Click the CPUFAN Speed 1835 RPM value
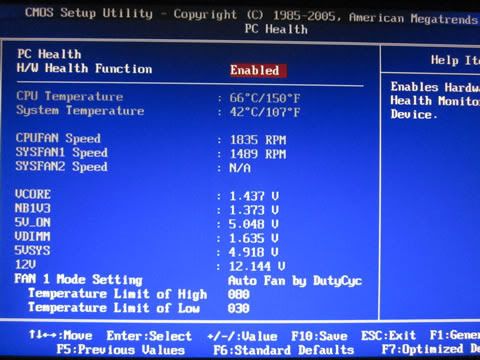This screenshot has width=480, height=360. tap(258, 140)
